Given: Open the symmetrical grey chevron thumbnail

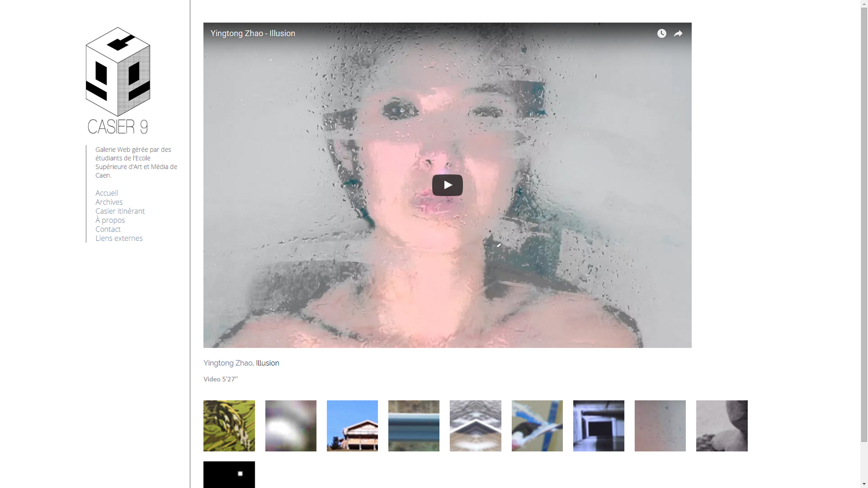Looking at the screenshot, I should pyautogui.click(x=475, y=426).
